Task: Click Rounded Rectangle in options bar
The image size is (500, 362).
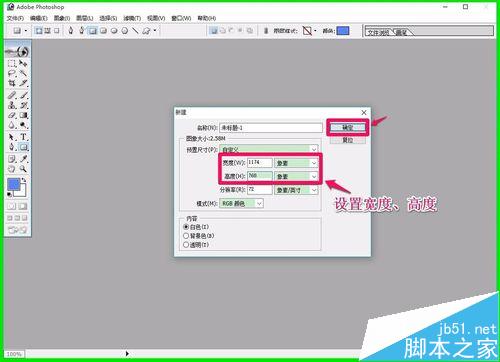Action: (x=103, y=31)
